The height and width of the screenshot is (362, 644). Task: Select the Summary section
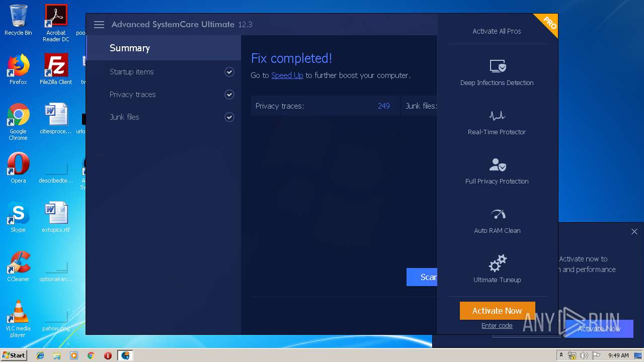[x=164, y=48]
